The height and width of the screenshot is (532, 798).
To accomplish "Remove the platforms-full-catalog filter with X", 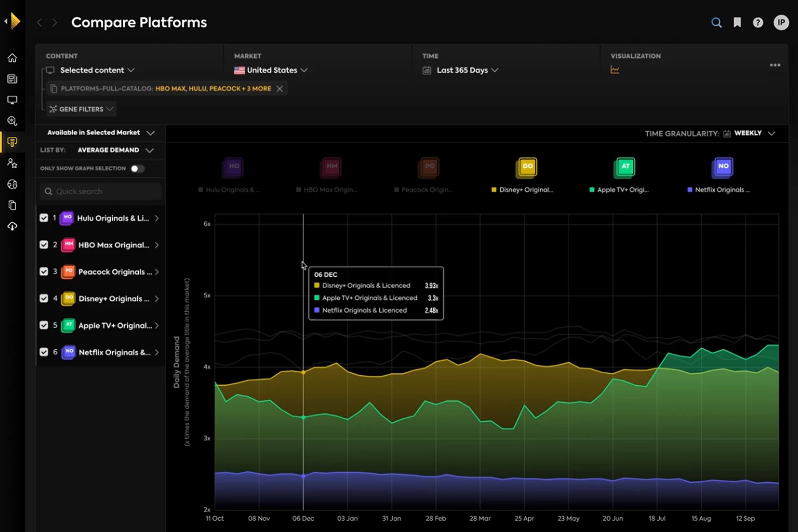I will [279, 88].
